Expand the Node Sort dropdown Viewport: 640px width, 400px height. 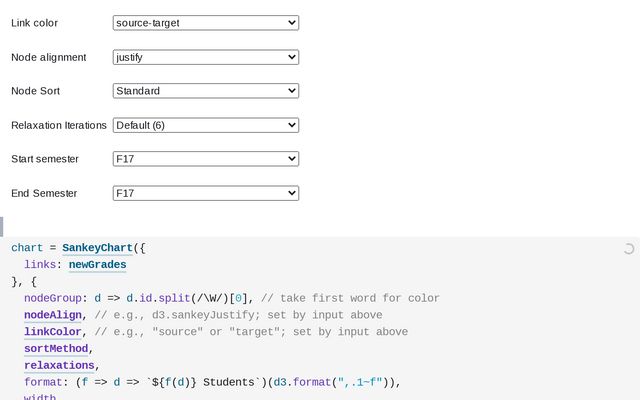pyautogui.click(x=206, y=91)
